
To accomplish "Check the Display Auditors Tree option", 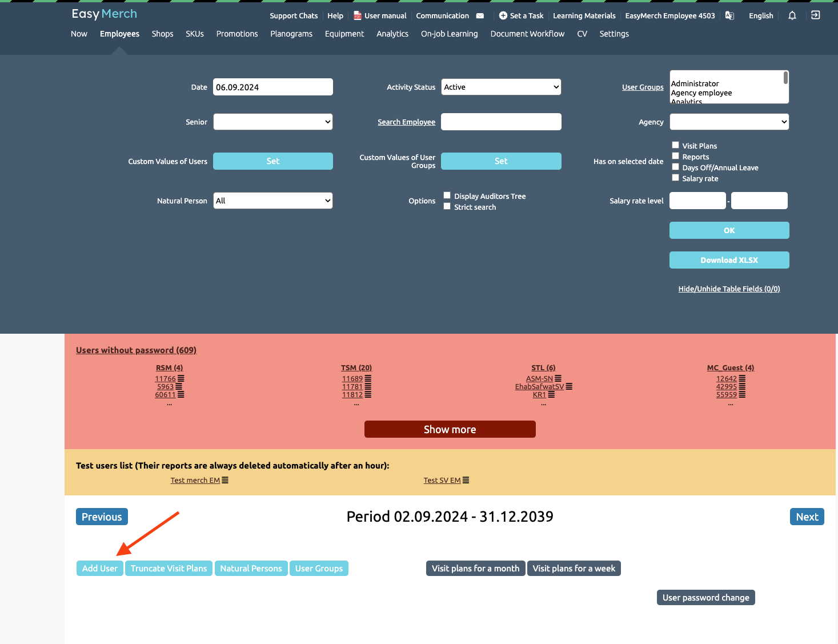I will click(447, 195).
